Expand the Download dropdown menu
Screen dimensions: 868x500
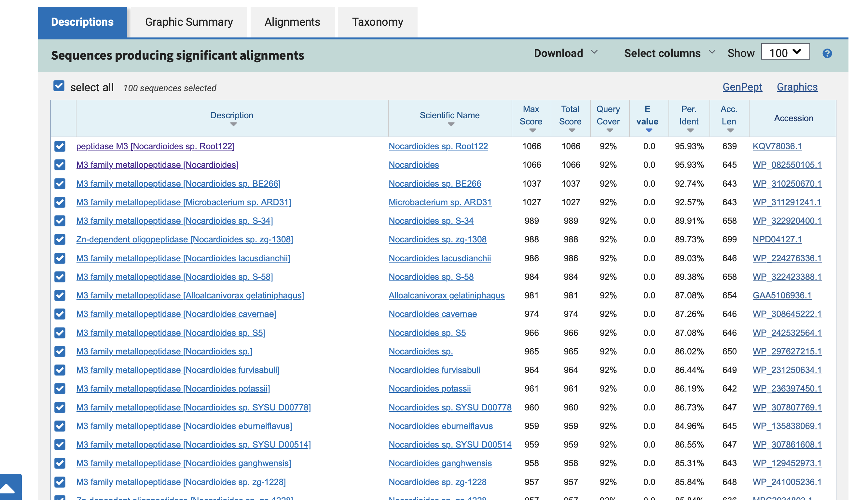click(565, 53)
